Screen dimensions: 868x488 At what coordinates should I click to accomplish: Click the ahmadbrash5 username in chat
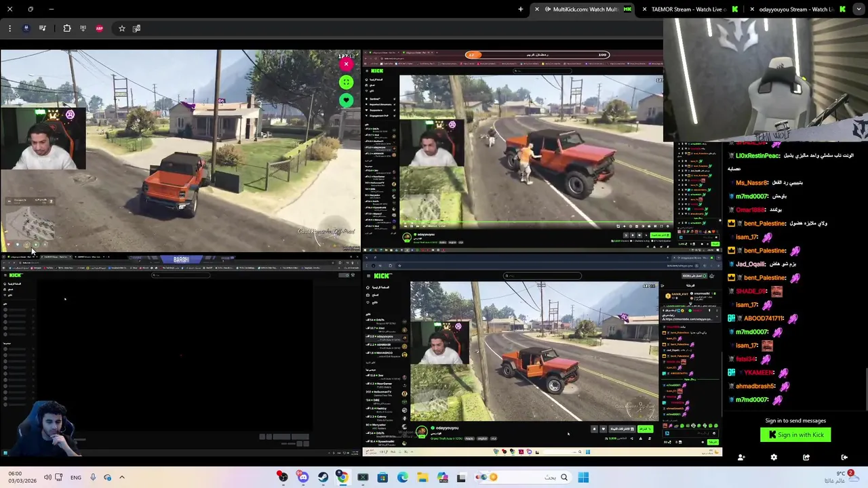pos(755,386)
